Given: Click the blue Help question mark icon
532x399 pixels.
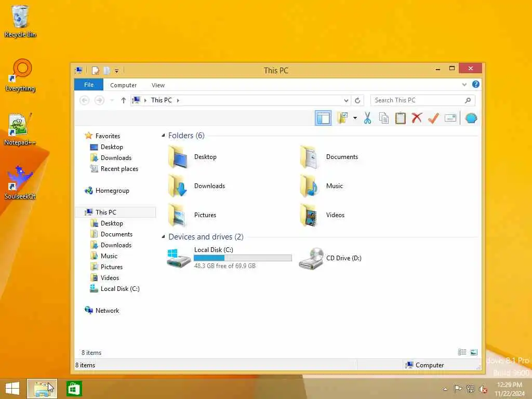Looking at the screenshot, I should click(x=476, y=85).
